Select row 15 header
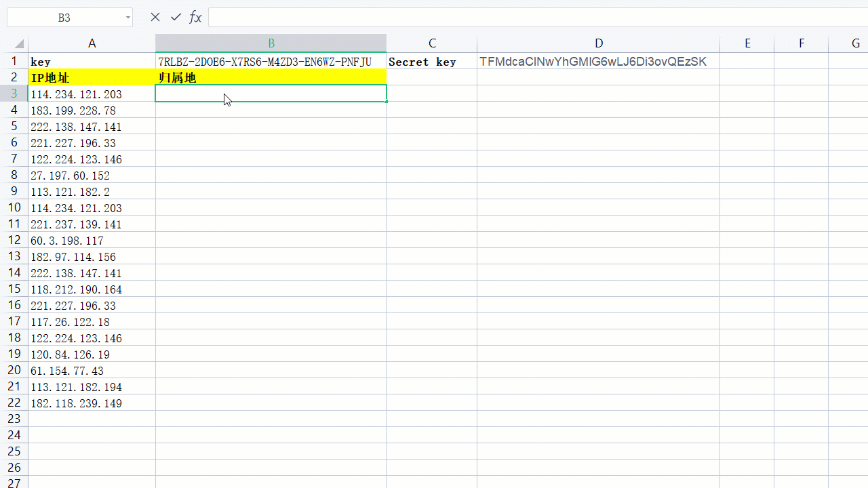The width and height of the screenshot is (868, 488). [x=14, y=289]
